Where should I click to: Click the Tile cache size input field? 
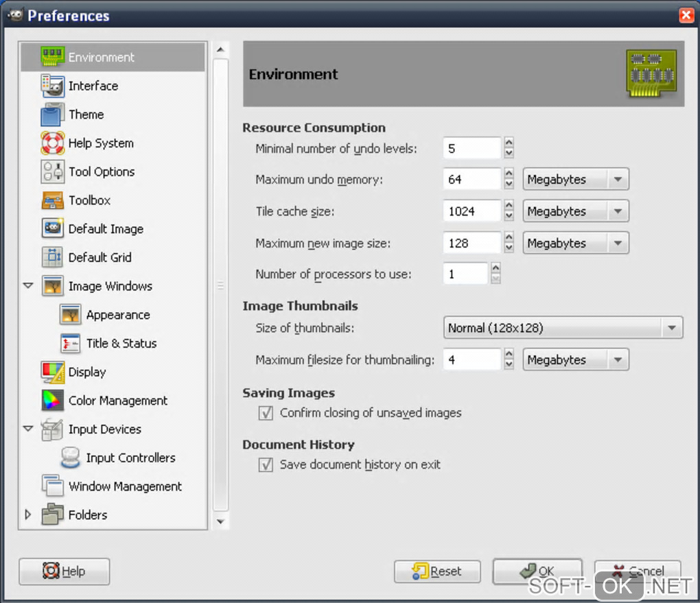pyautogui.click(x=472, y=211)
